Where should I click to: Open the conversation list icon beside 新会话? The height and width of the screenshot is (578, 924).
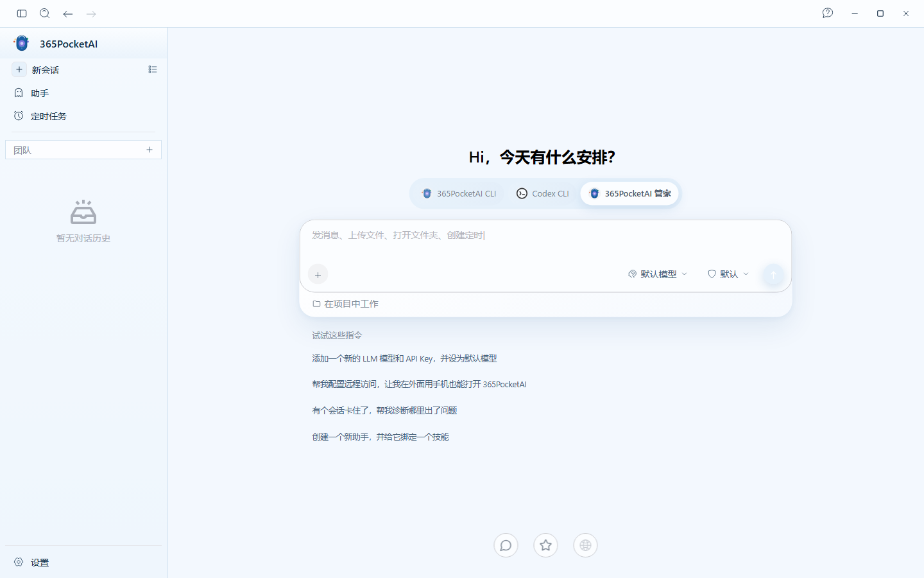click(153, 69)
